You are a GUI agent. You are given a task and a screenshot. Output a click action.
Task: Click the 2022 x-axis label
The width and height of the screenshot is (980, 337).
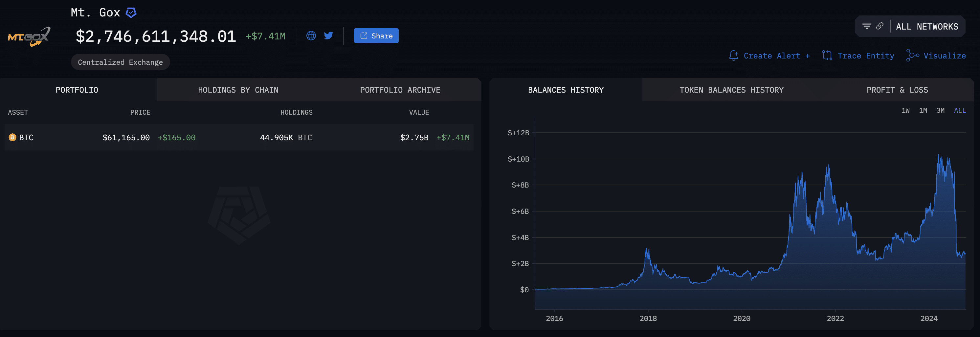point(835,318)
